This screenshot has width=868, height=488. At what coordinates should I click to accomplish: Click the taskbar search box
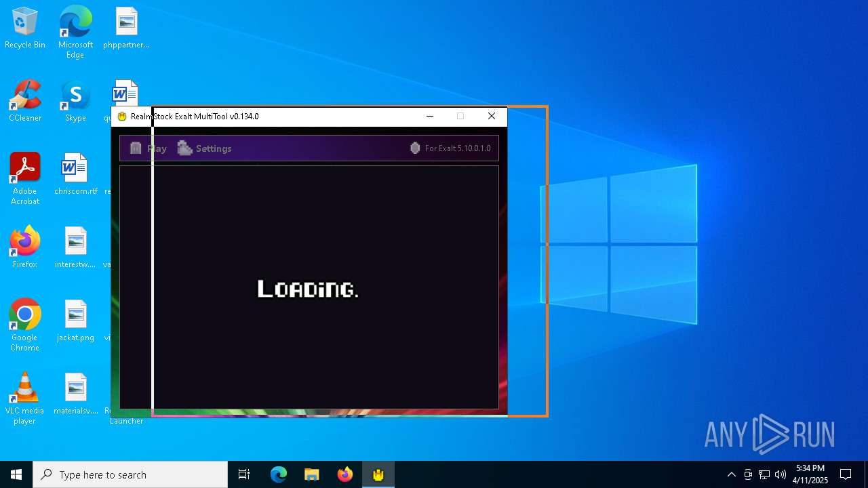pos(130,474)
